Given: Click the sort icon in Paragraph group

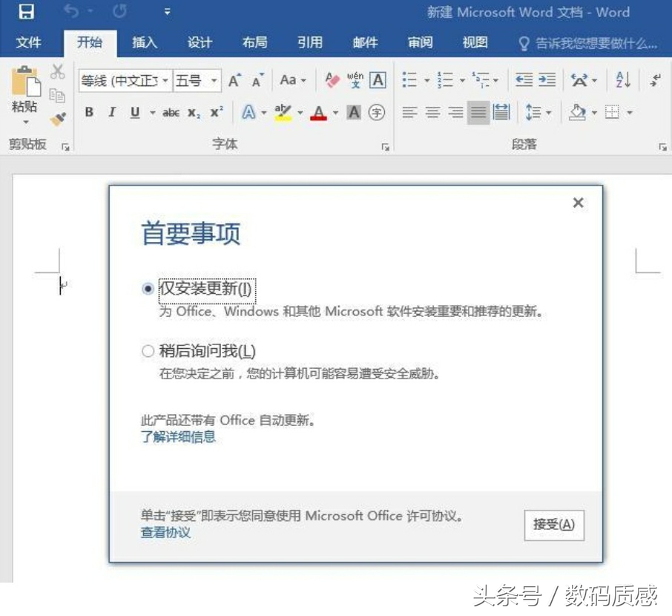Looking at the screenshot, I should click(x=623, y=79).
